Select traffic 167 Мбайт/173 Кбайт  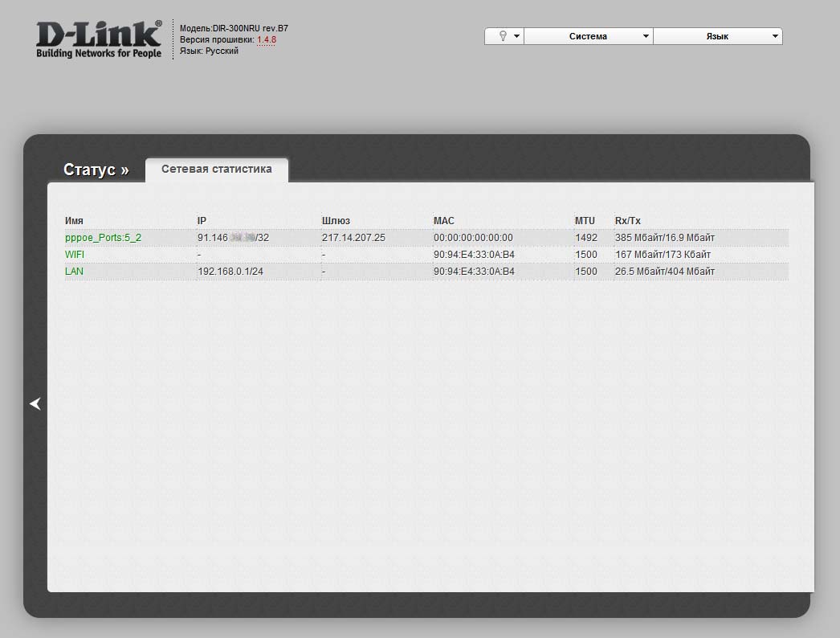[x=663, y=255]
